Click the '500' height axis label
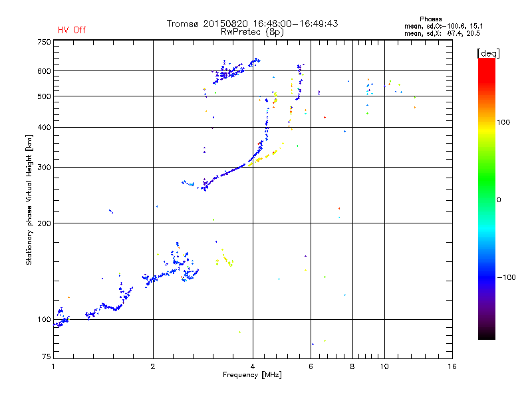Viewport: 532px width, 399px height. pos(44,96)
